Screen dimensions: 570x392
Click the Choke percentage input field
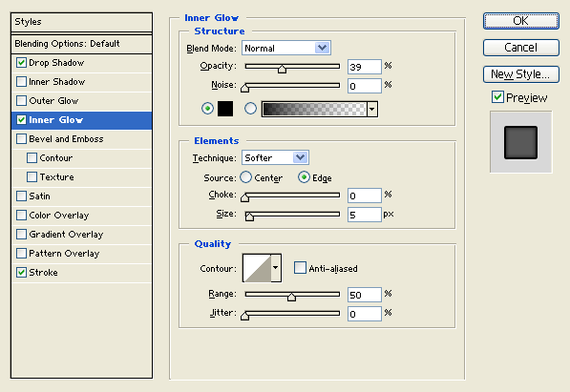pyautogui.click(x=365, y=196)
